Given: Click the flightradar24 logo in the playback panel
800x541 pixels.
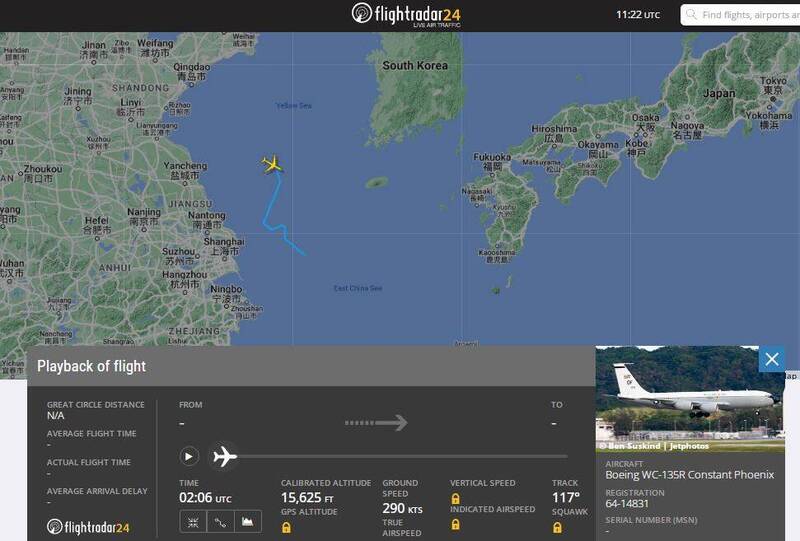Looking at the screenshot, I should [88, 527].
